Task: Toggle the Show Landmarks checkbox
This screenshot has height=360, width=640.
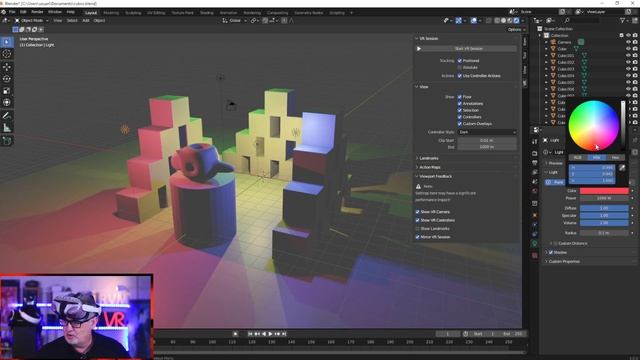Action: 418,229
